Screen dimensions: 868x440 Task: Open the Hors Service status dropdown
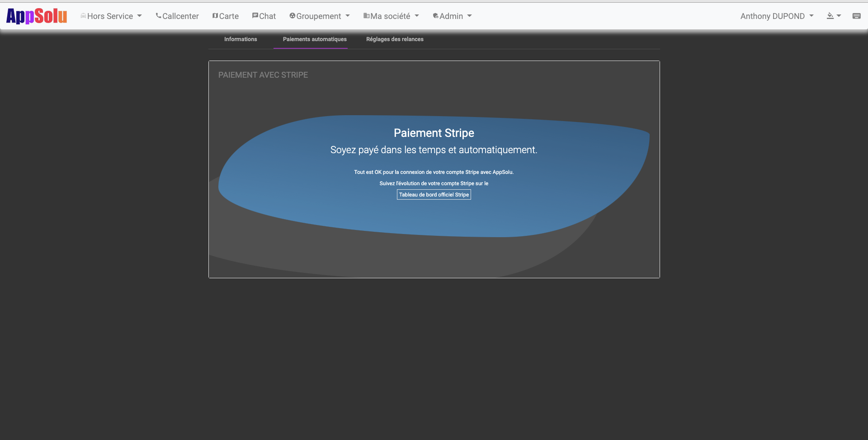[111, 16]
